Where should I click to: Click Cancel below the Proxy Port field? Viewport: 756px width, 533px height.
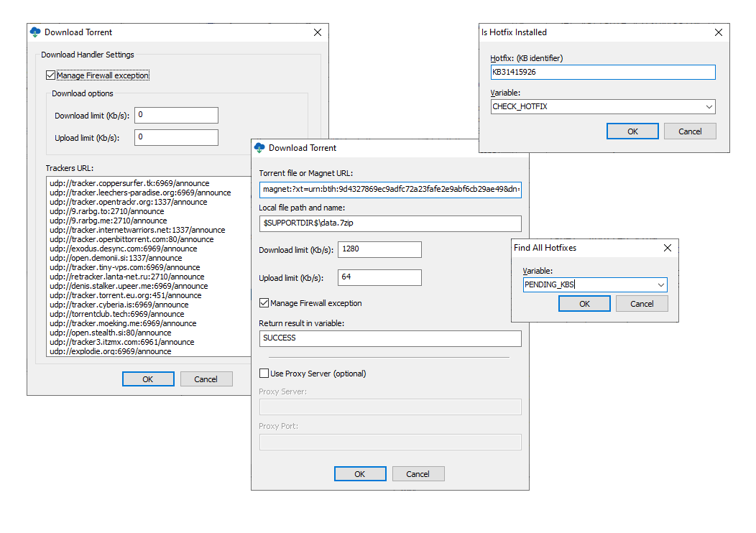tap(418, 474)
